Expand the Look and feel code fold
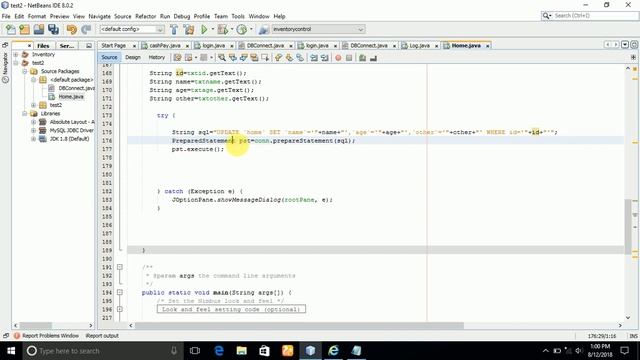640x360 pixels. [x=120, y=309]
